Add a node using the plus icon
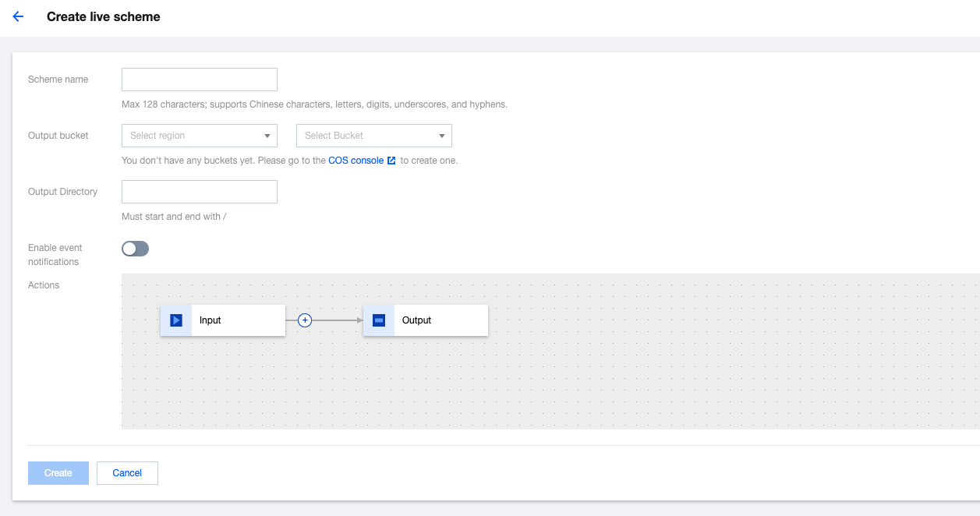 coord(305,320)
